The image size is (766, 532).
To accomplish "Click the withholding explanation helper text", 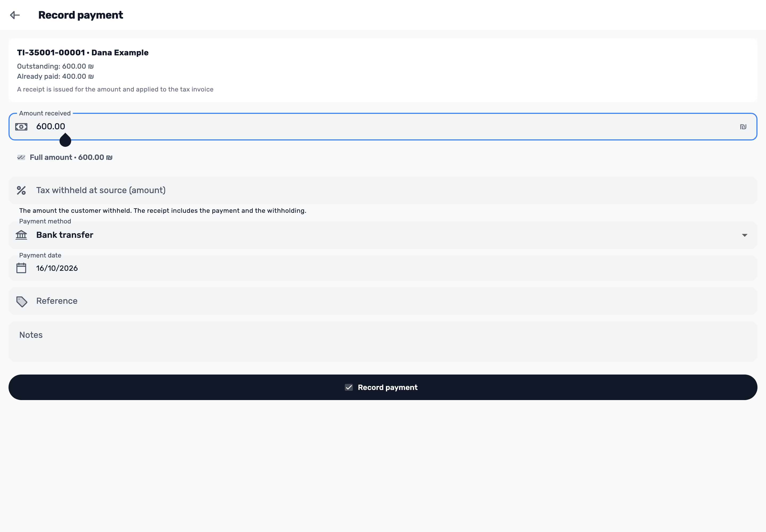I will click(x=163, y=211).
